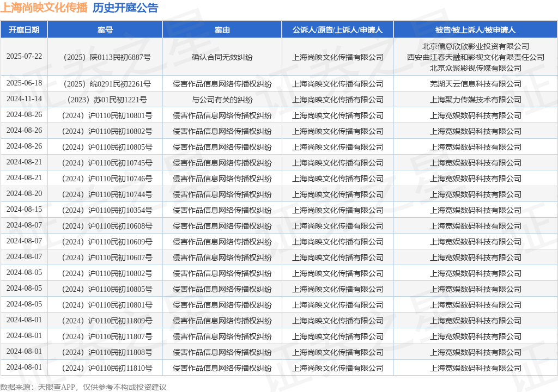
Task: Click the 公诉人/原告/上诉人/申请人 column header
Action: click(x=337, y=30)
